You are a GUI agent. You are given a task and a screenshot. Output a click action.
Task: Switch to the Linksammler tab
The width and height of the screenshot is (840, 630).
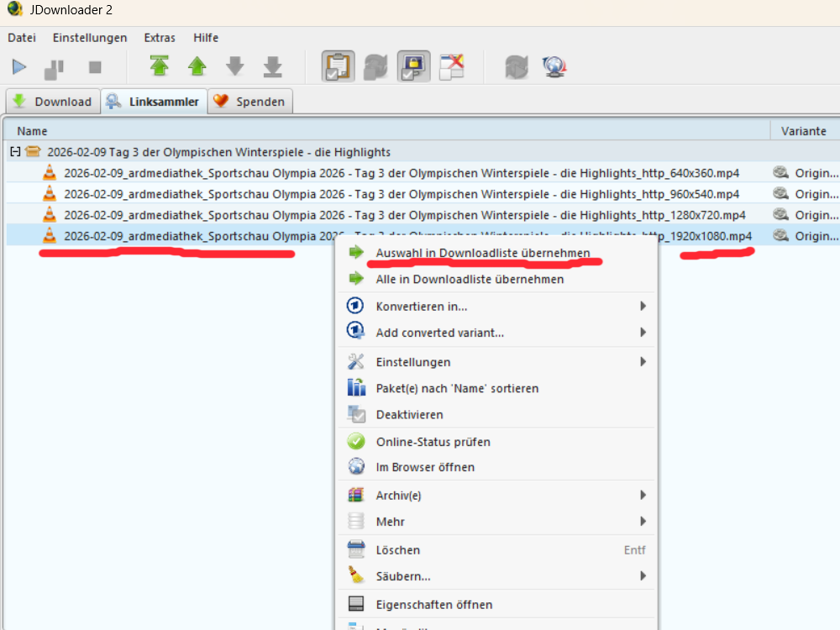(154, 102)
